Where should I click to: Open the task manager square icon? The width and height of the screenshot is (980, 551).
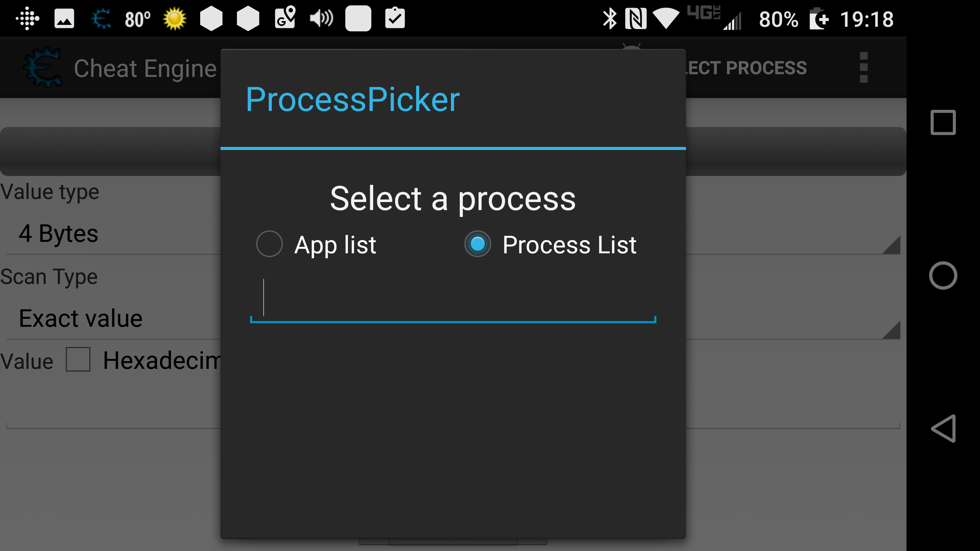943,122
